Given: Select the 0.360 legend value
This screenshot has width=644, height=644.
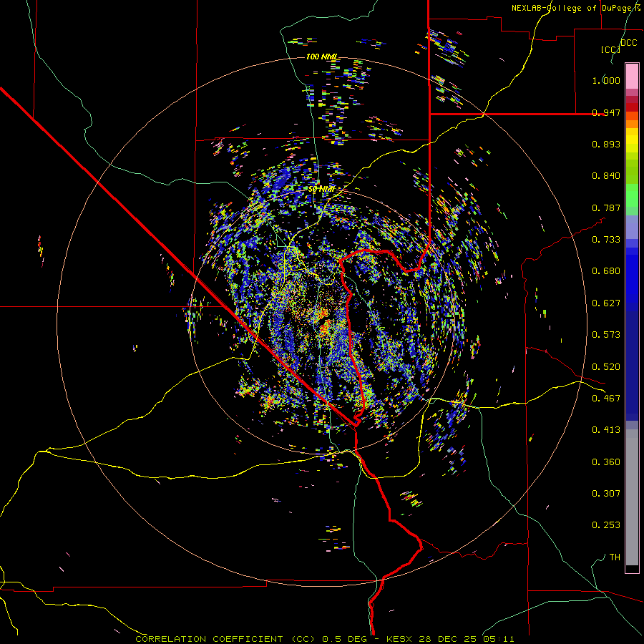Looking at the screenshot, I should [x=606, y=462].
